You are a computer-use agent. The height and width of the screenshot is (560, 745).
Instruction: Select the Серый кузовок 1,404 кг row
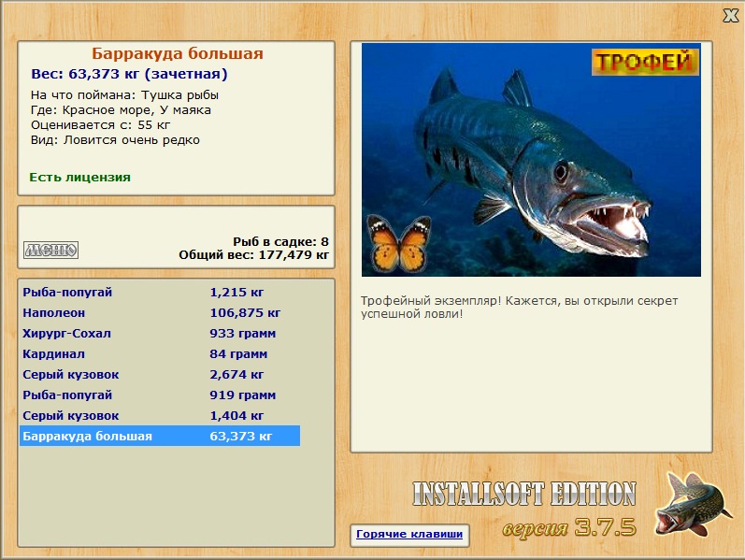pos(160,415)
